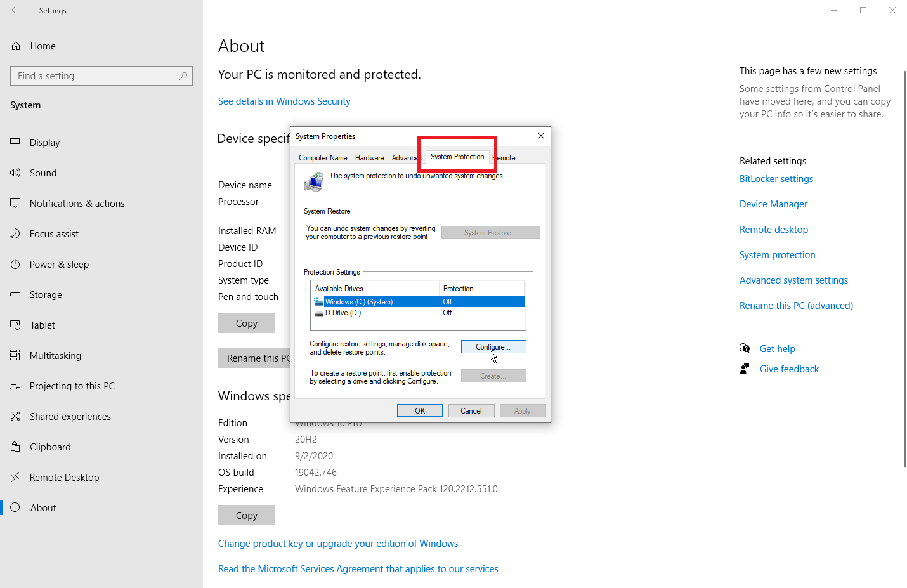The width and height of the screenshot is (907, 588).
Task: Click the Rename this PC button
Action: click(254, 358)
